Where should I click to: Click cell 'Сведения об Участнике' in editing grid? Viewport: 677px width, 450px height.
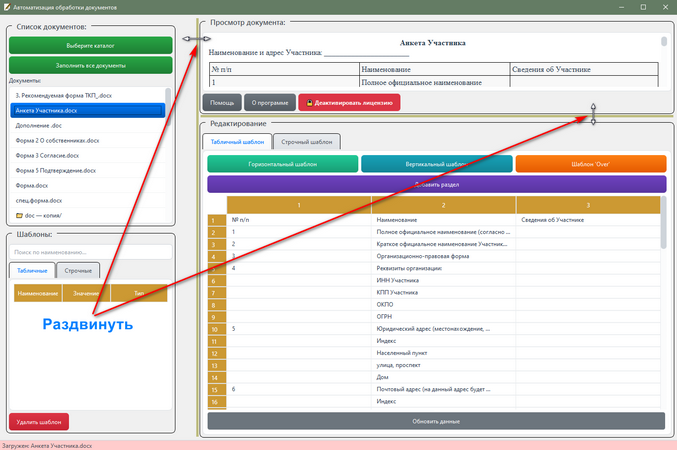[588, 220]
